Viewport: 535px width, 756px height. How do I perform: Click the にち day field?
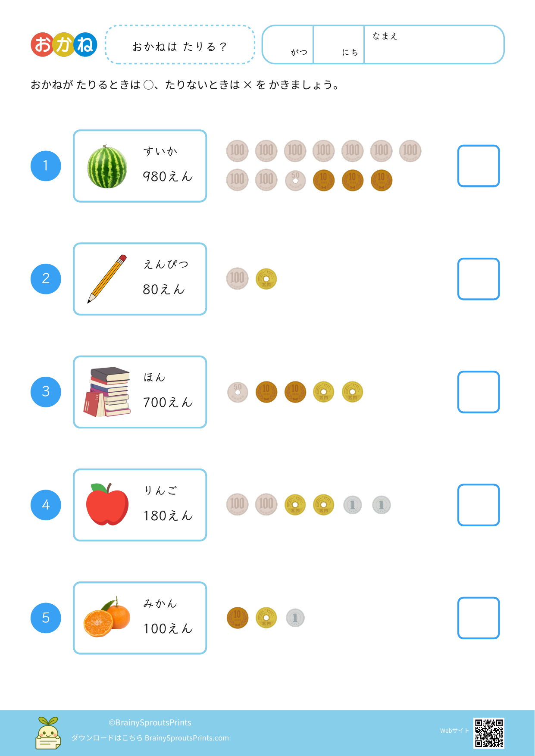coord(339,45)
